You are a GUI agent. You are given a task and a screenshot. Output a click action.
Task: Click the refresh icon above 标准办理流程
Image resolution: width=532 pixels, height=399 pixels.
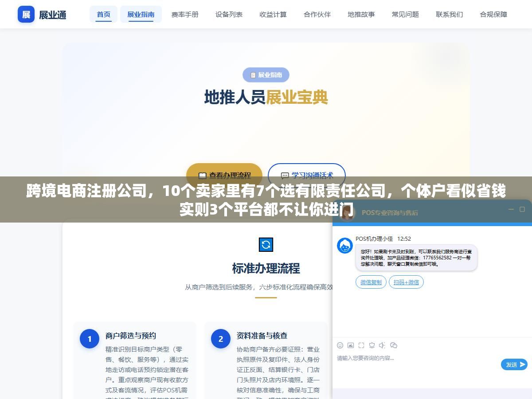[266, 245]
